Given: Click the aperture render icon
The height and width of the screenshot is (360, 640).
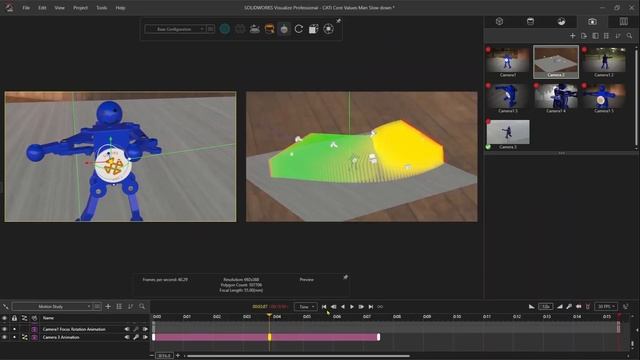Looking at the screenshot, I should (x=329, y=29).
